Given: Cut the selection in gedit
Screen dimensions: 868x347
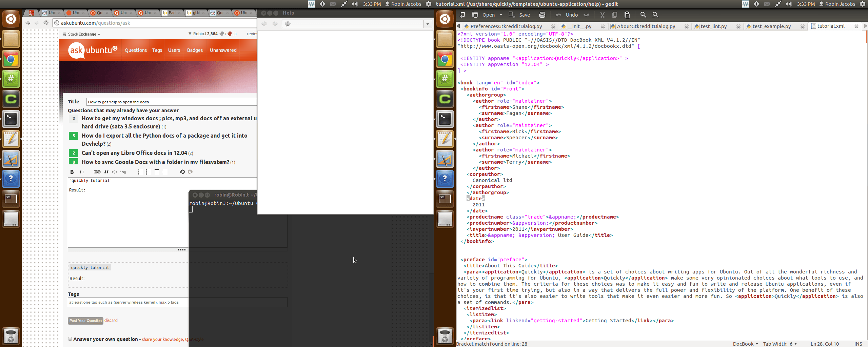Looking at the screenshot, I should tap(602, 15).
